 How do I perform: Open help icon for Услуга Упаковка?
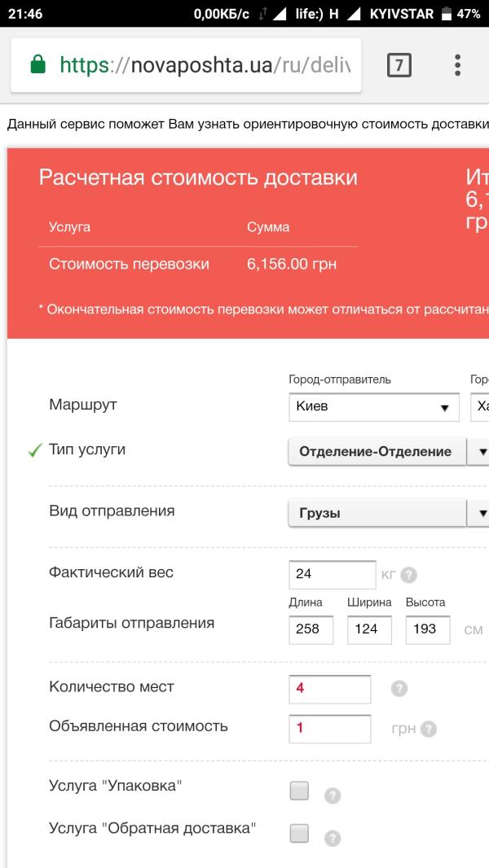333,796
